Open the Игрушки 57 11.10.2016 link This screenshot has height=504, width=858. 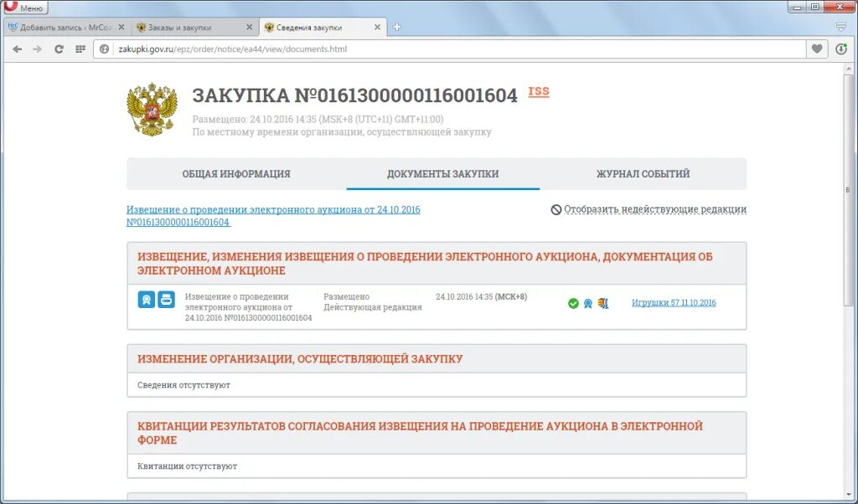(675, 304)
